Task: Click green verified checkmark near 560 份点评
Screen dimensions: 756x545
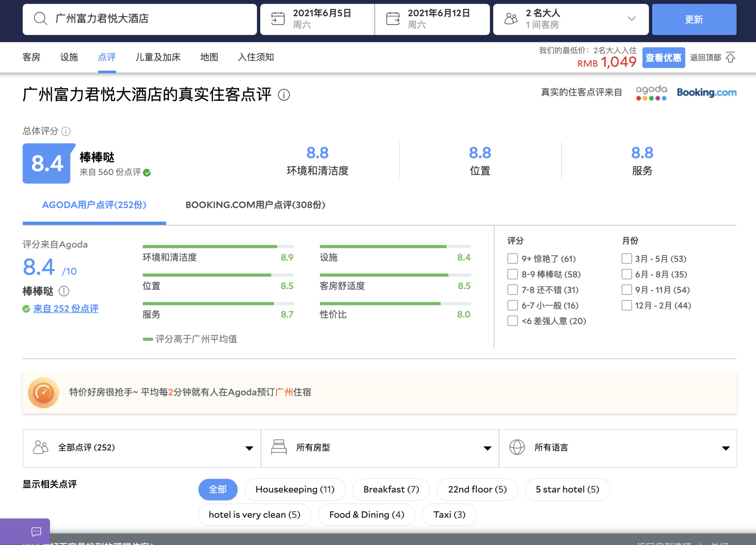Action: pos(147,173)
